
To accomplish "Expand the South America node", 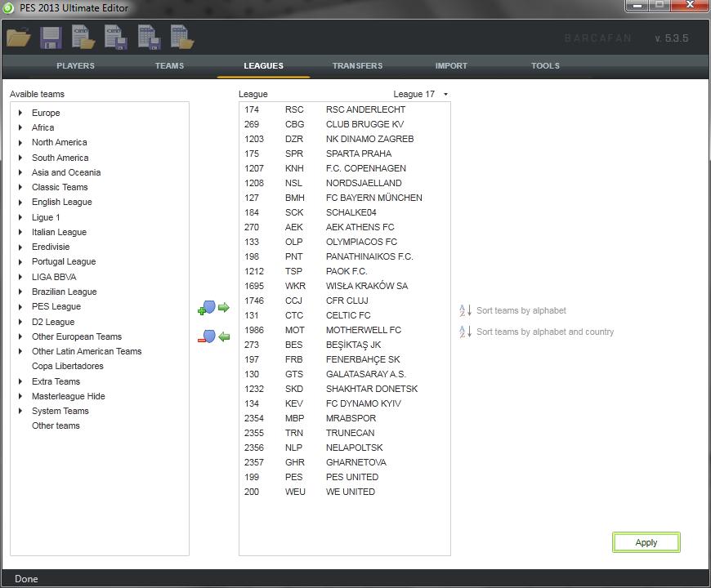I will click(x=20, y=158).
